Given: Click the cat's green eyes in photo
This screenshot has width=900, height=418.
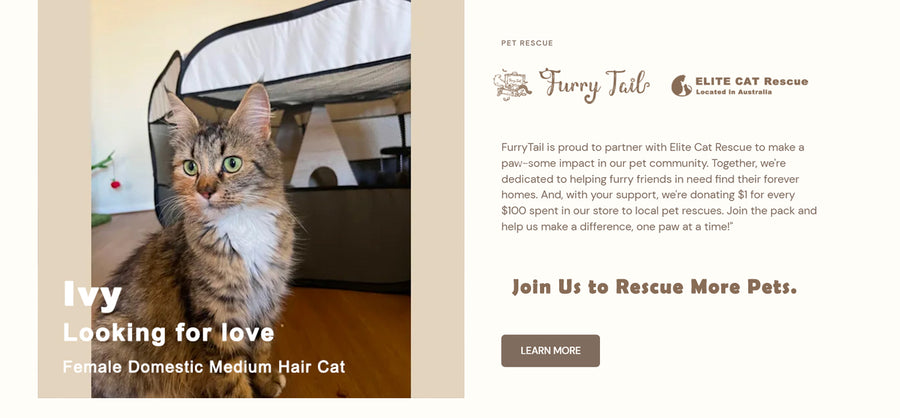Looking at the screenshot, I should pos(212,166).
